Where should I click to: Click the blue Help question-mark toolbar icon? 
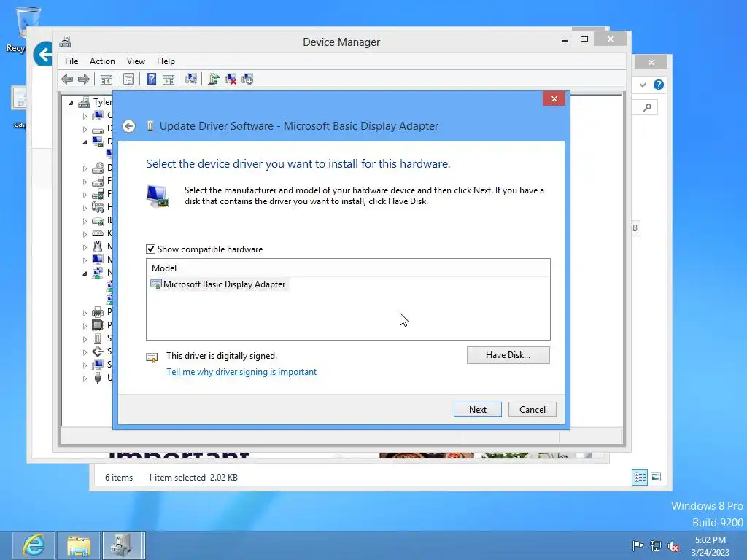151,79
